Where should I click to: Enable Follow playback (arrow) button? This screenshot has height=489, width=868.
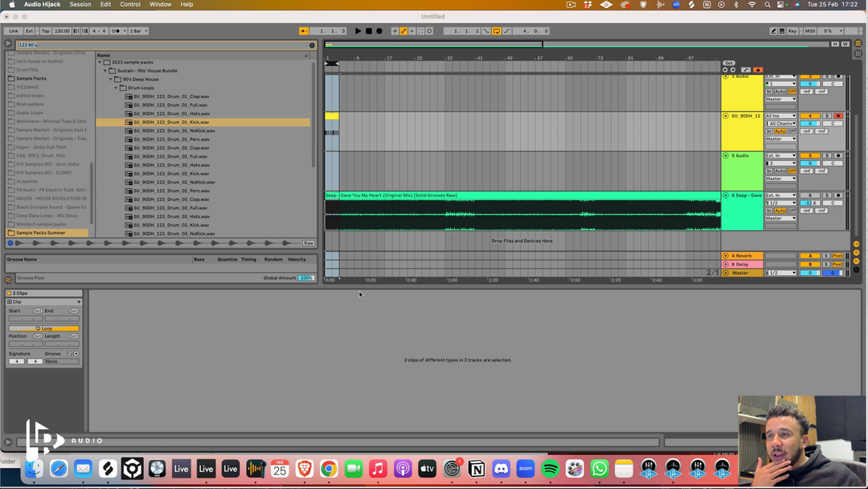[x=304, y=31]
